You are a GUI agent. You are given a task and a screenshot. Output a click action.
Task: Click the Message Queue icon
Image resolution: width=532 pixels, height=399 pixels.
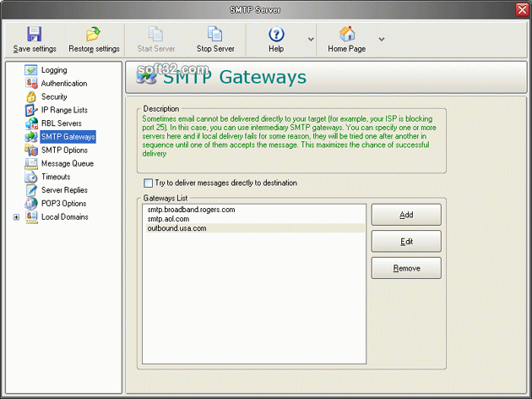[x=31, y=163]
